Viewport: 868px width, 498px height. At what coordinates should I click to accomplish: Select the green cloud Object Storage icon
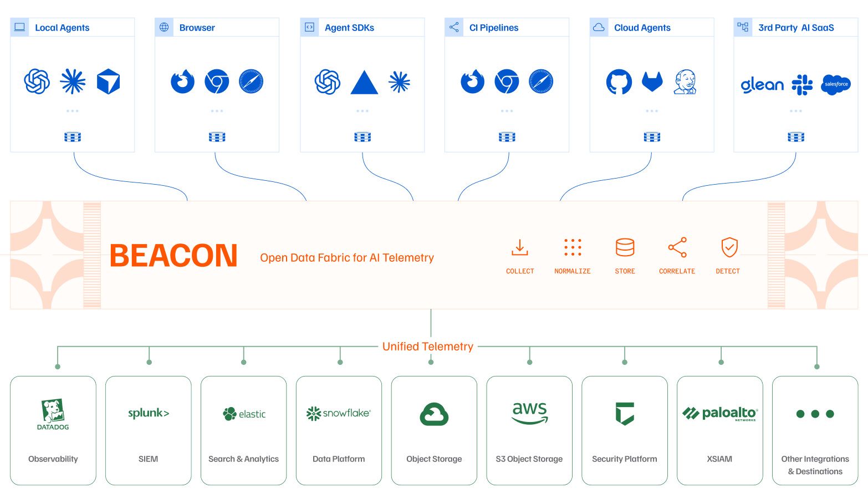click(434, 414)
